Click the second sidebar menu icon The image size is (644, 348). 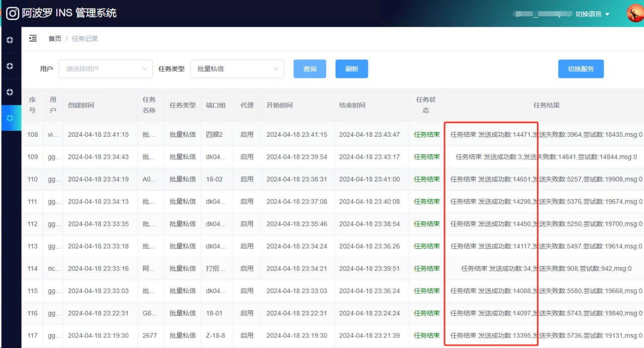10,66
